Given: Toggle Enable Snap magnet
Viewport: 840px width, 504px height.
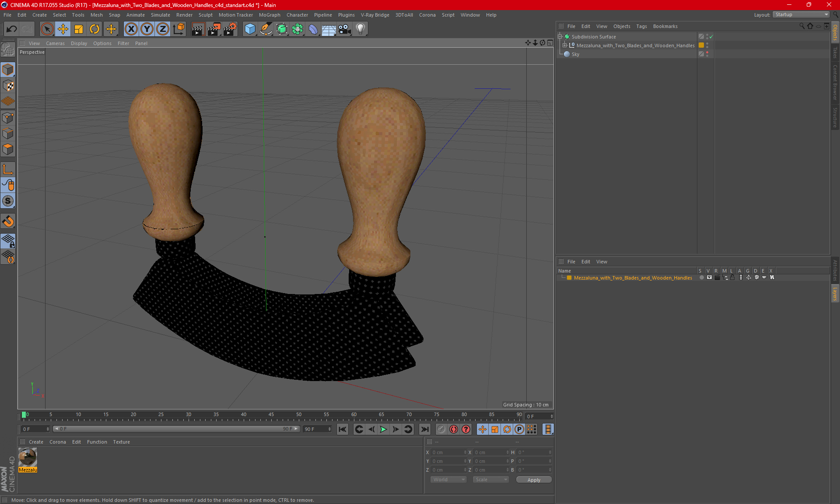Looking at the screenshot, I should tap(8, 221).
